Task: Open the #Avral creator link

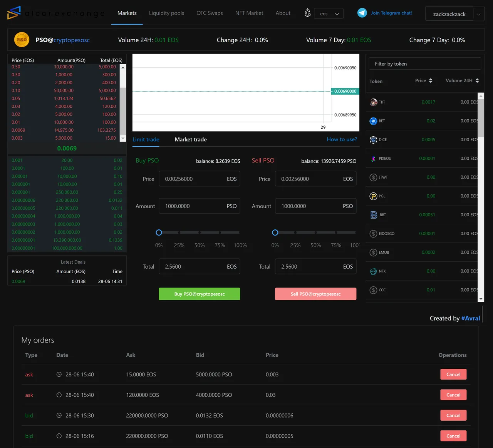Action: (x=471, y=318)
